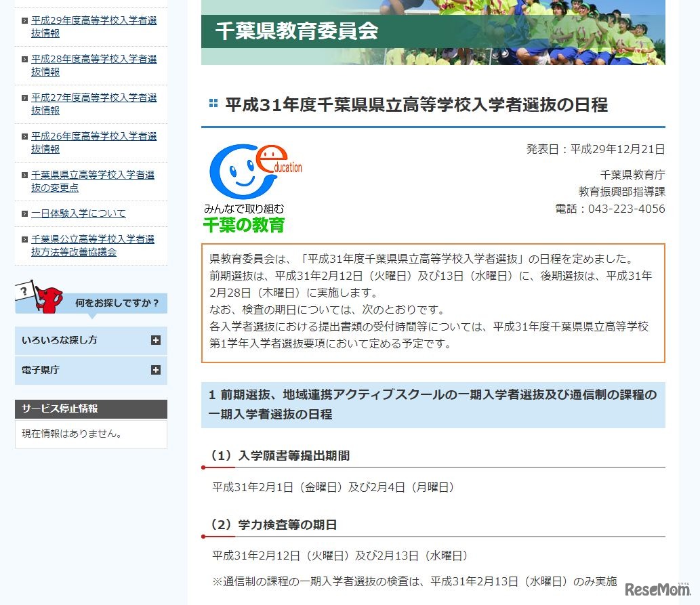
Task: Click arrow bullet beside 一日体験入学について
Action: click(25, 213)
